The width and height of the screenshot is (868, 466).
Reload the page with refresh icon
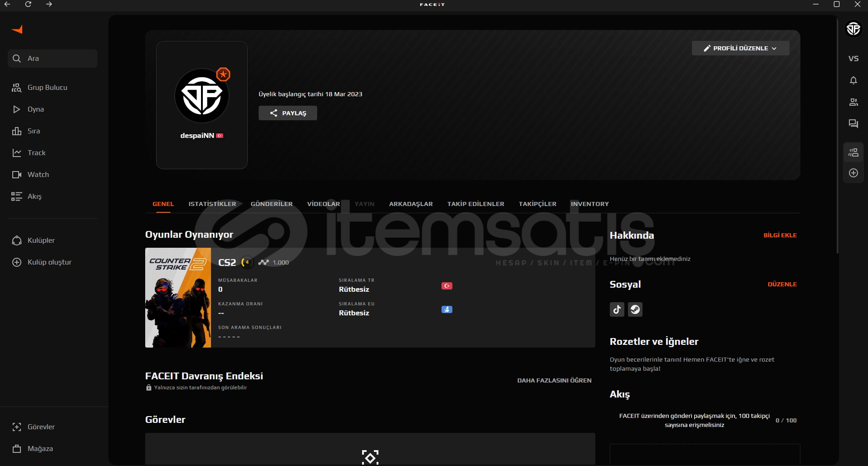[28, 4]
